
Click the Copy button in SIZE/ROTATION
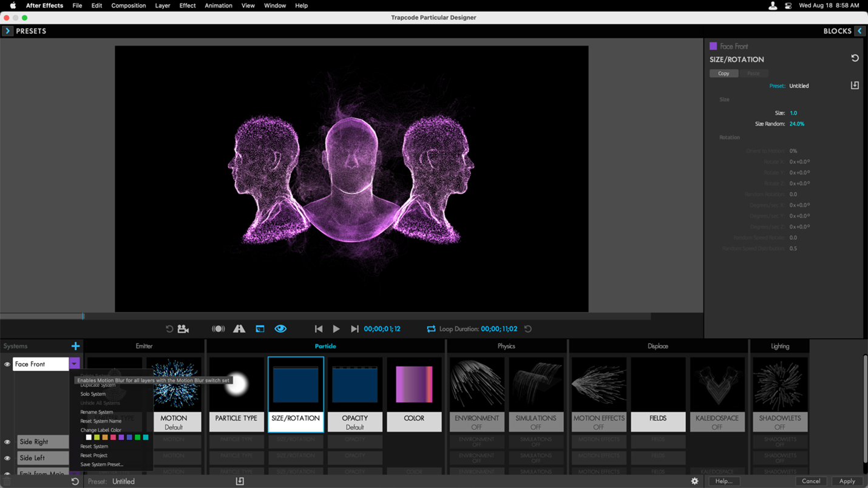pos(724,73)
